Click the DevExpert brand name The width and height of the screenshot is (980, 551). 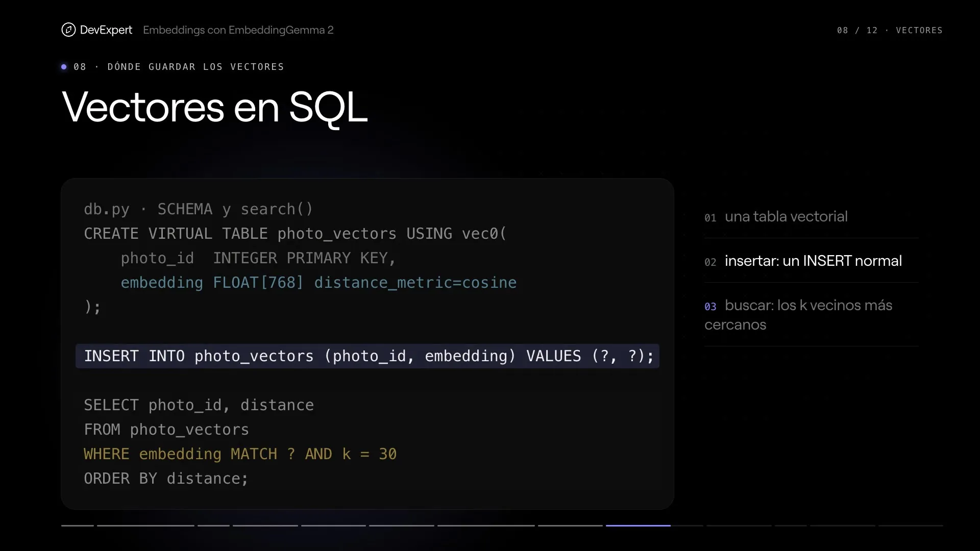pos(106,30)
